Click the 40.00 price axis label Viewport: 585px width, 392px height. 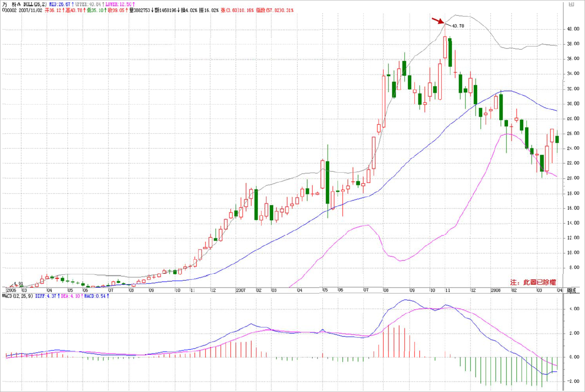click(x=573, y=29)
